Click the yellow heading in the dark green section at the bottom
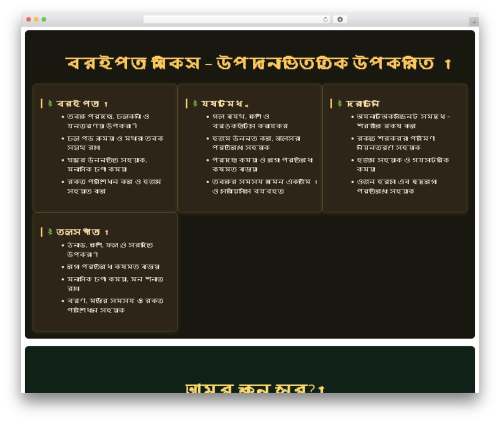Screen dimensions: 500x423 tap(255, 388)
